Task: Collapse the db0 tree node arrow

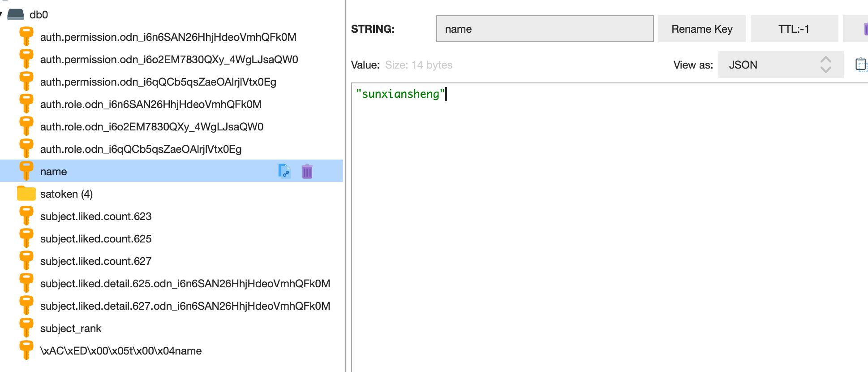Action: (1, 14)
